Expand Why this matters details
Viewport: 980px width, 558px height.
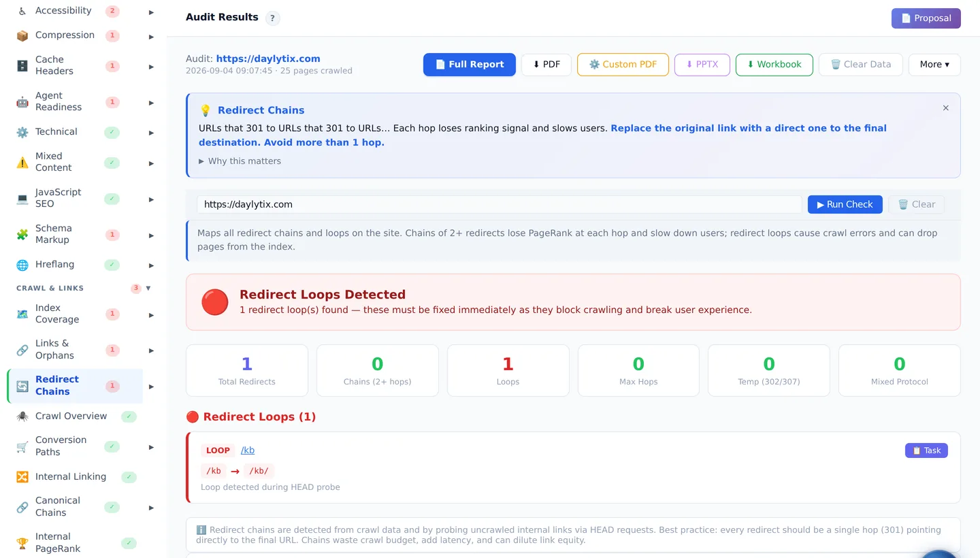coord(240,161)
